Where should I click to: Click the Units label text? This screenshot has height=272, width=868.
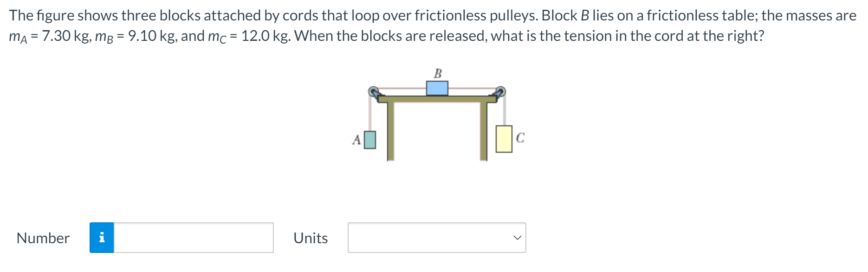[311, 238]
